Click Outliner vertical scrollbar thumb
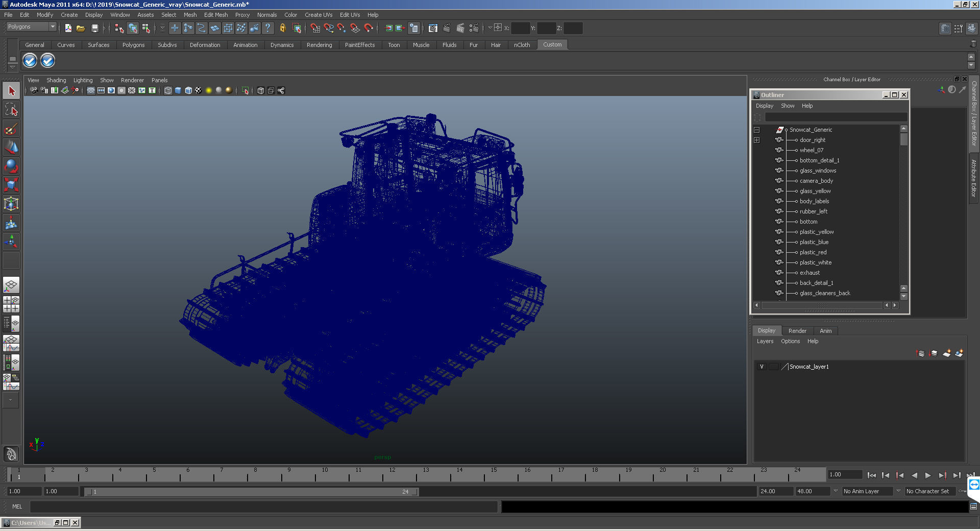Viewport: 980px width, 531px height. (903, 139)
